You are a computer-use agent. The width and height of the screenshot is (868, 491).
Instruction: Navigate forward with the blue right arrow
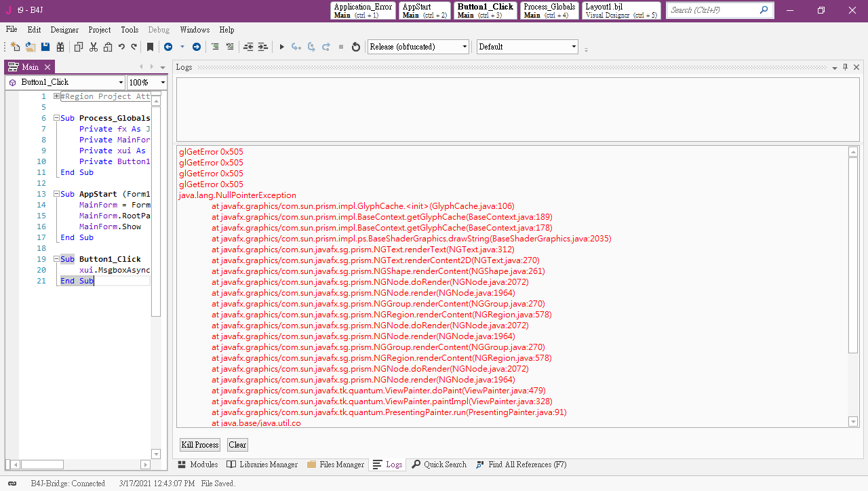[x=197, y=47]
